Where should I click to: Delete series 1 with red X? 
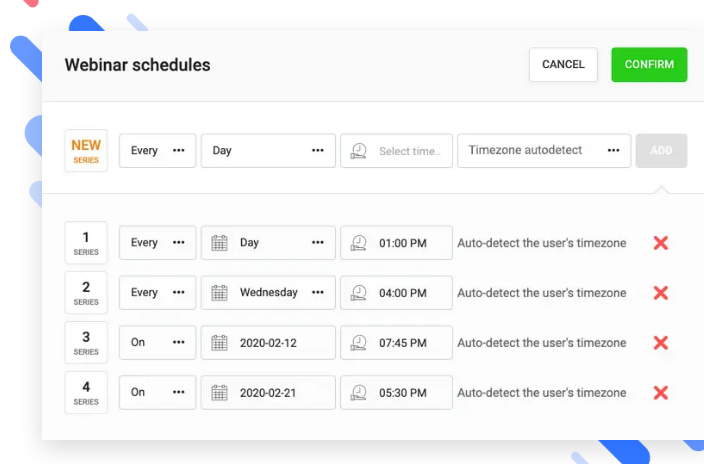660,243
